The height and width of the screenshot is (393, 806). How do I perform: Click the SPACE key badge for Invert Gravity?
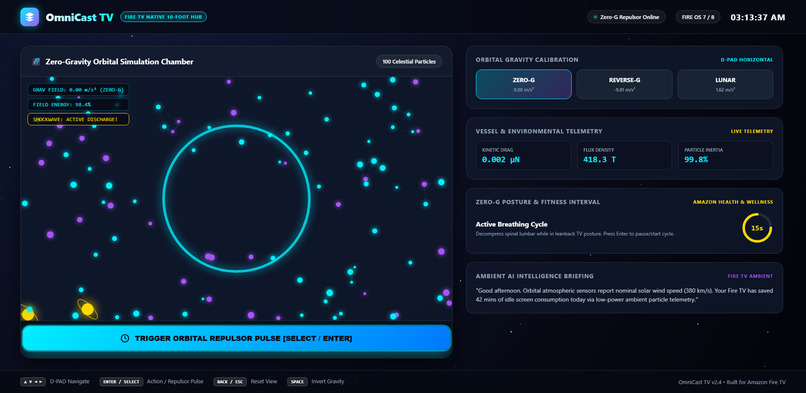pos(297,382)
